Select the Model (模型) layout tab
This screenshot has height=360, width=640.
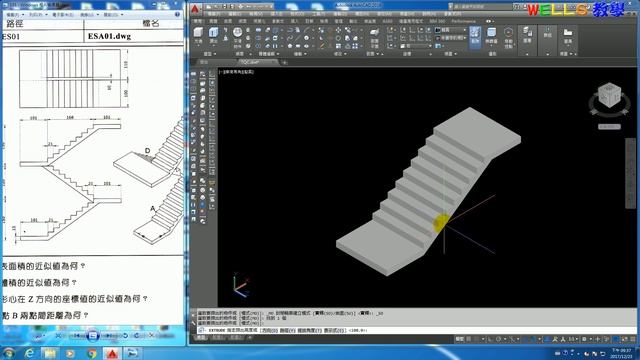201,338
